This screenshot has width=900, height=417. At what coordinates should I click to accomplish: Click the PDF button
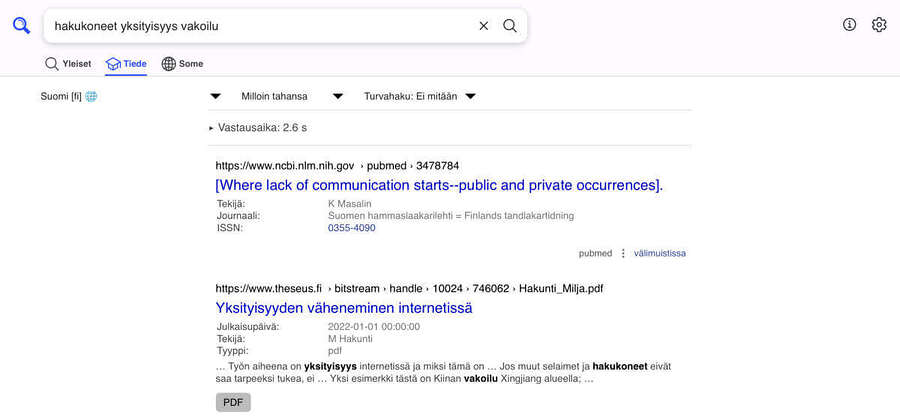pyautogui.click(x=233, y=402)
